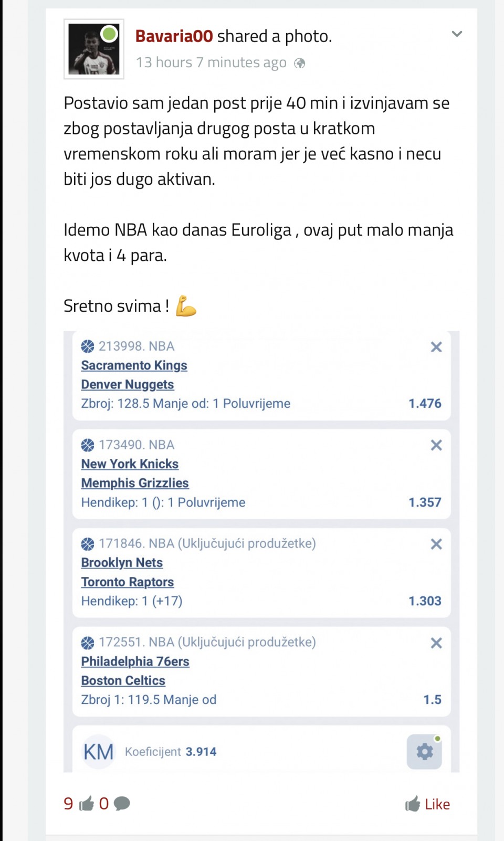Open Memphis Grizzlies team link
Viewport: 504px width, 841px height.
click(134, 483)
